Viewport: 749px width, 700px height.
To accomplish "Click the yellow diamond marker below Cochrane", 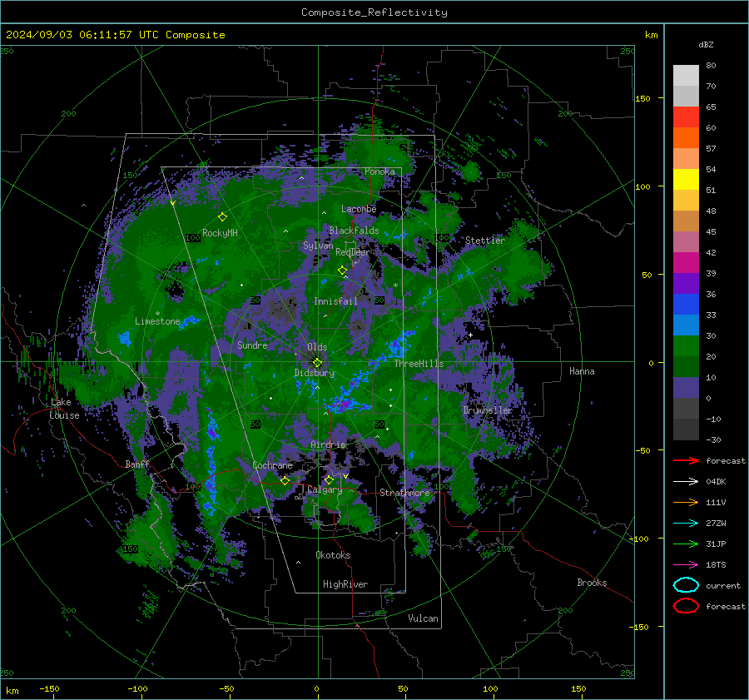I will pyautogui.click(x=285, y=481).
